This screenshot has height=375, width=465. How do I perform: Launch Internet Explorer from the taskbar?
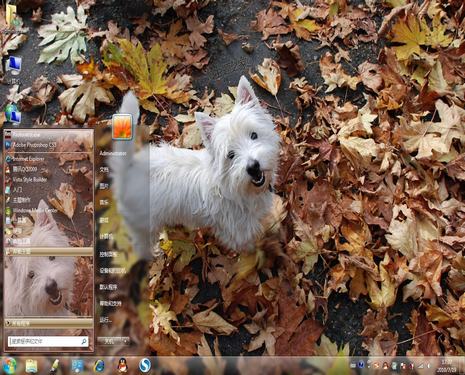99,366
